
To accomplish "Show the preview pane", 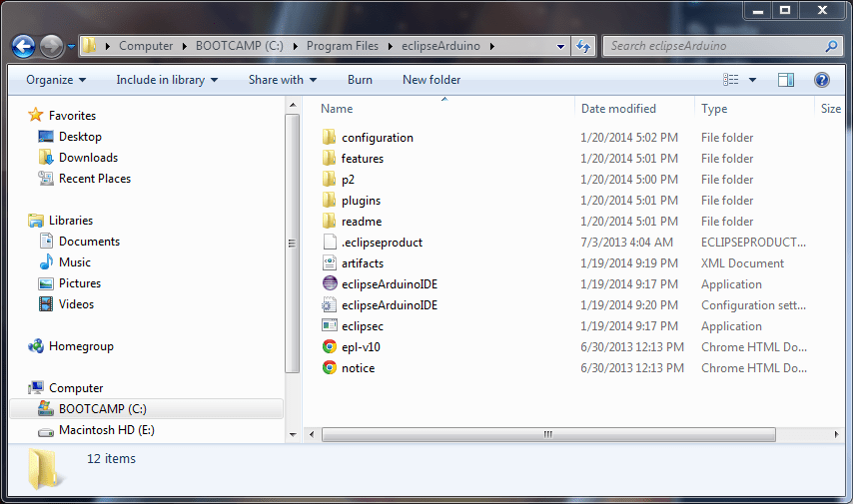I will point(785,80).
